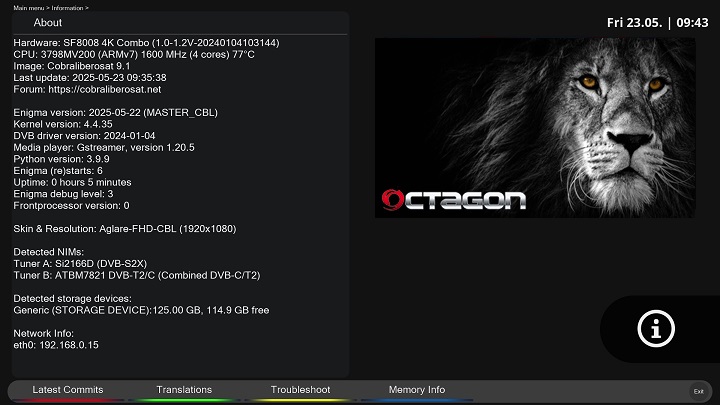Select the Kernel version: 4.4.35 line

coord(63,124)
